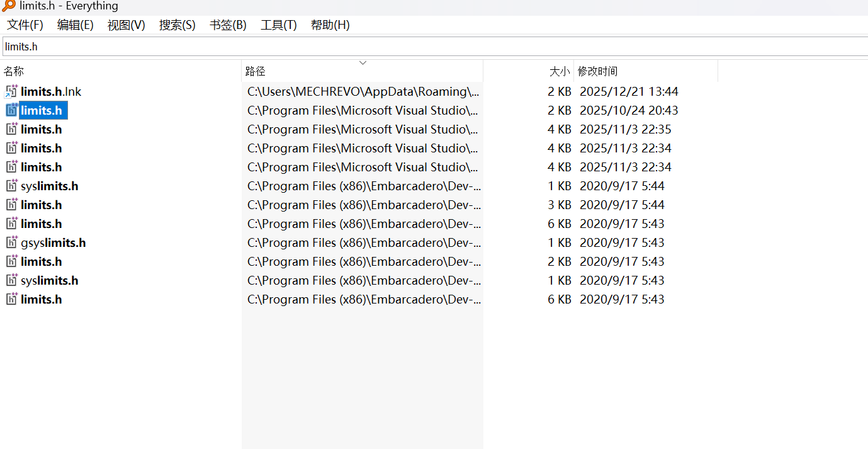
Task: Click 2020/9/17 5:44 date of syslimits.h
Action: click(x=622, y=186)
